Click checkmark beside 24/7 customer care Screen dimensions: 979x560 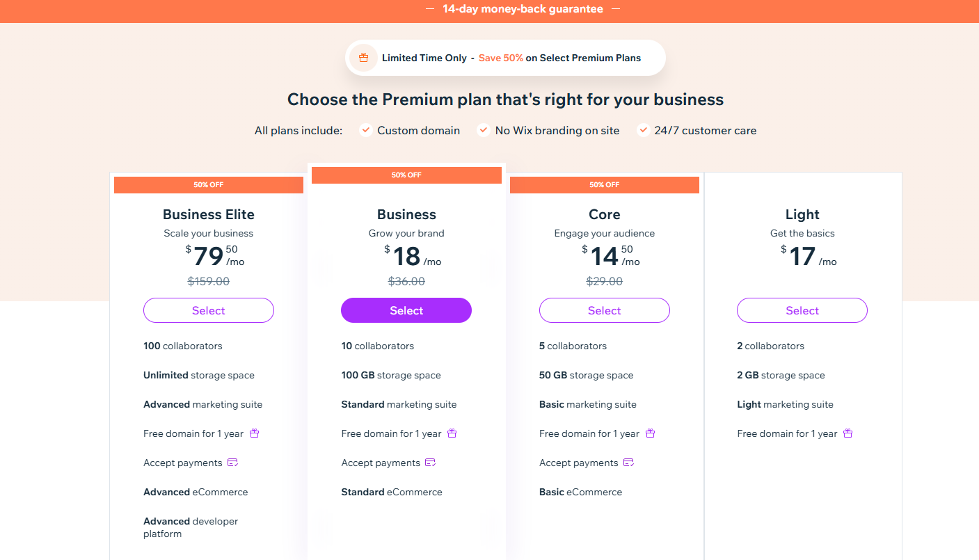643,130
